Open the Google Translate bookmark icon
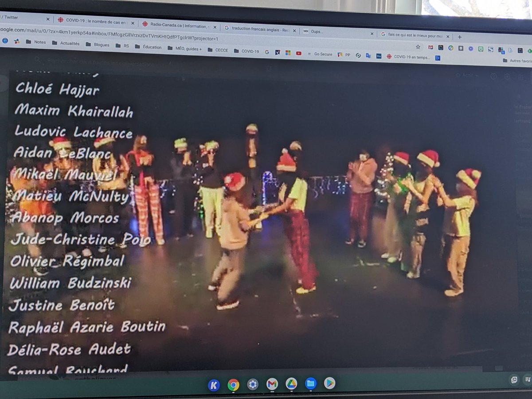This screenshot has height=399, width=532. [368, 55]
